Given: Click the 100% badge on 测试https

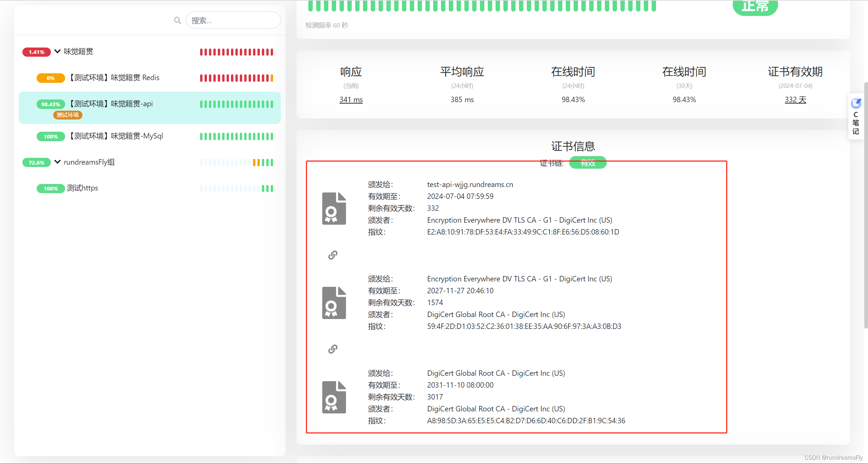Looking at the screenshot, I should tap(51, 188).
